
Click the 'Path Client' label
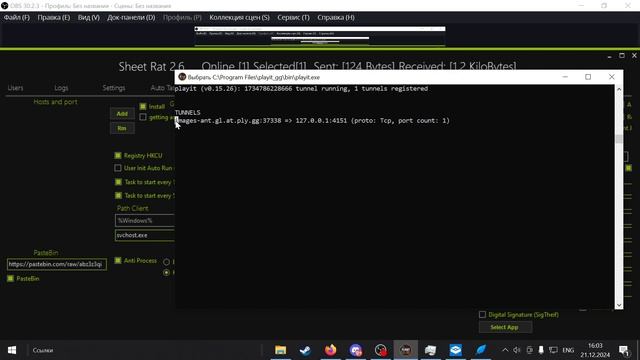[x=133, y=208]
